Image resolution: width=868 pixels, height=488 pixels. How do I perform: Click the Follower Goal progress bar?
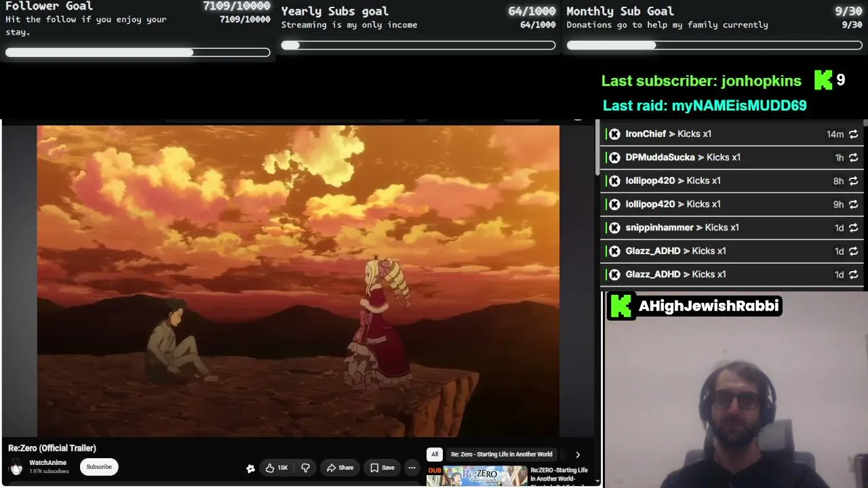pos(138,52)
